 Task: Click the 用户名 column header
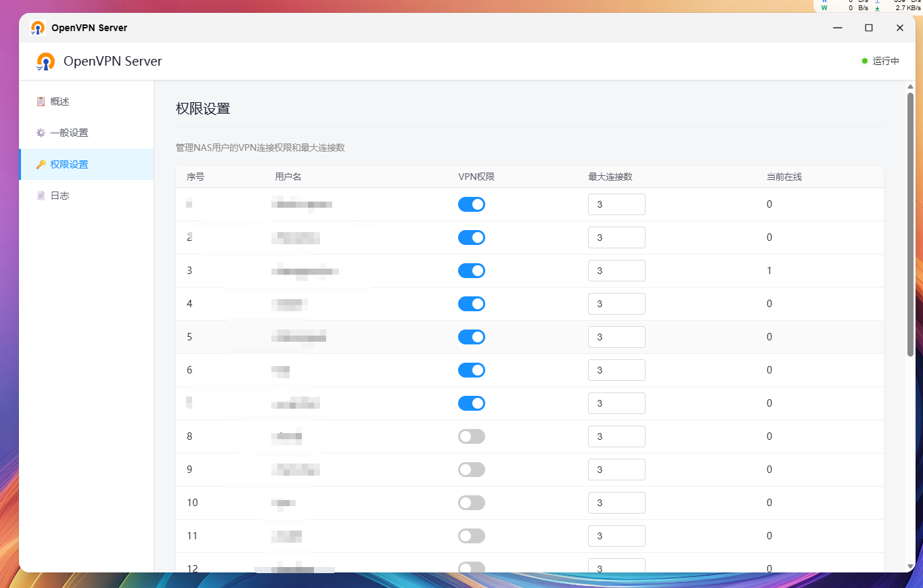(288, 177)
